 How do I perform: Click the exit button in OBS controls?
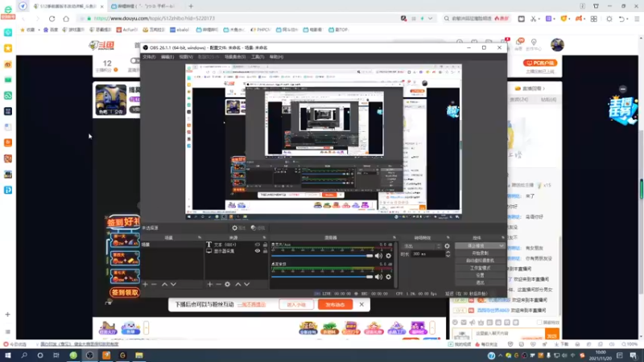click(x=480, y=283)
